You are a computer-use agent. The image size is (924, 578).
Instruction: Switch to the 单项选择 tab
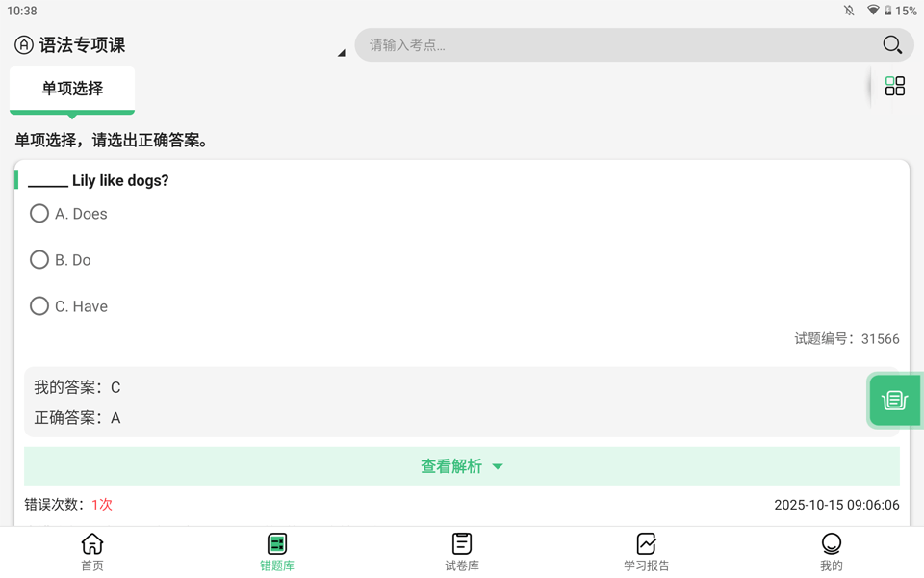(x=72, y=89)
